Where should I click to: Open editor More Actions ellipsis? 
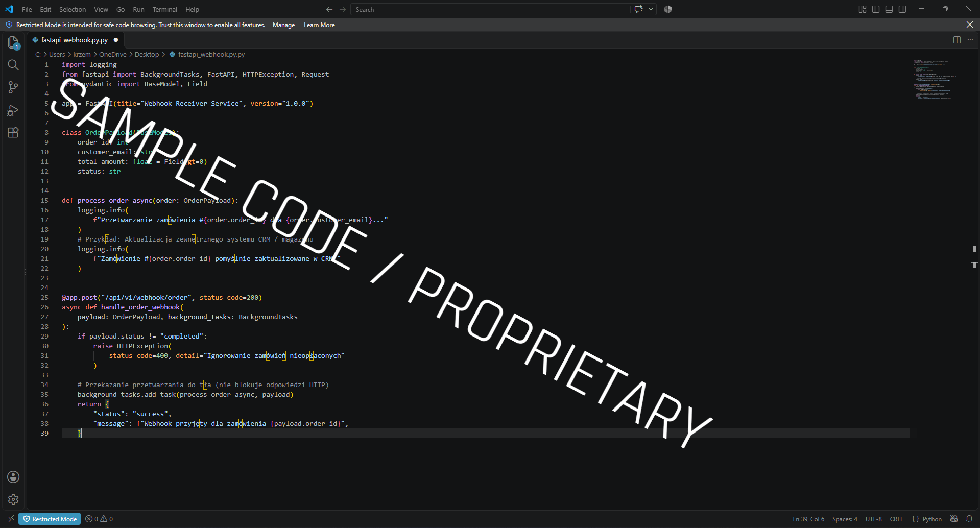[970, 40]
